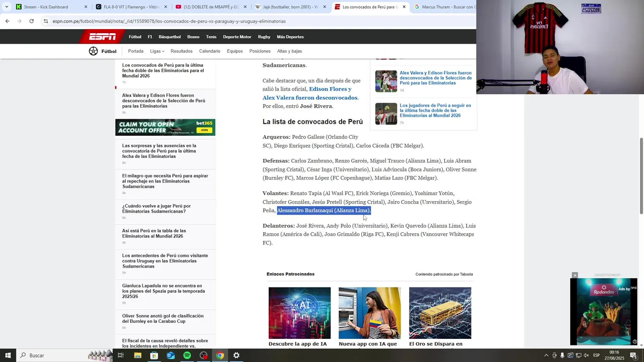Close the DOBLETE de MBAPPÉ YouTube tab
644x362 pixels.
pos(245,7)
